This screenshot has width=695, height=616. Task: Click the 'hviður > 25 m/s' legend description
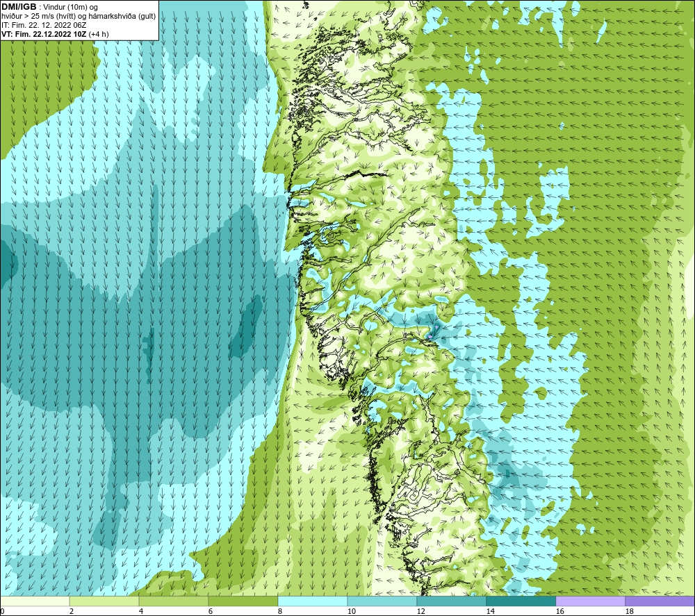(x=79, y=17)
